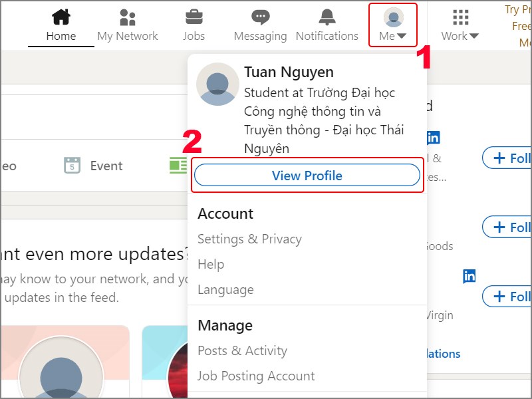The height and width of the screenshot is (399, 532).
Task: Click the Messaging speech bubble icon
Action: tap(260, 17)
